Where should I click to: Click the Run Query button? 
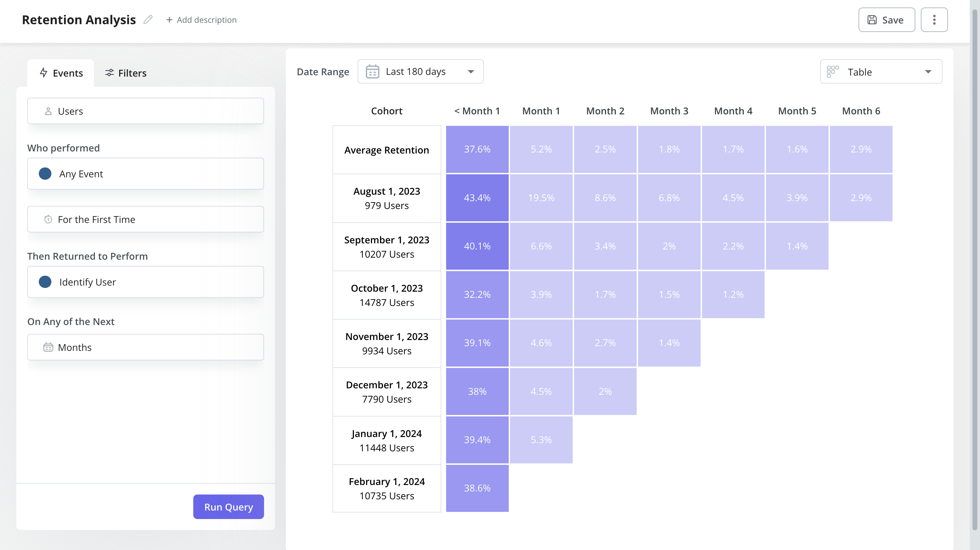(x=228, y=507)
